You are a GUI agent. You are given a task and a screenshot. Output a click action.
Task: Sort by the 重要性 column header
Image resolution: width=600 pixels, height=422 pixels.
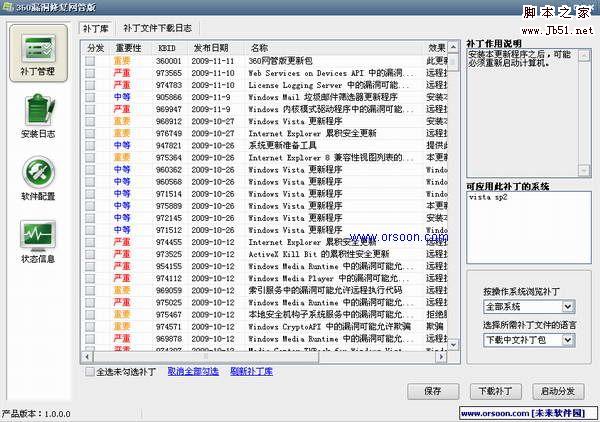pos(129,48)
